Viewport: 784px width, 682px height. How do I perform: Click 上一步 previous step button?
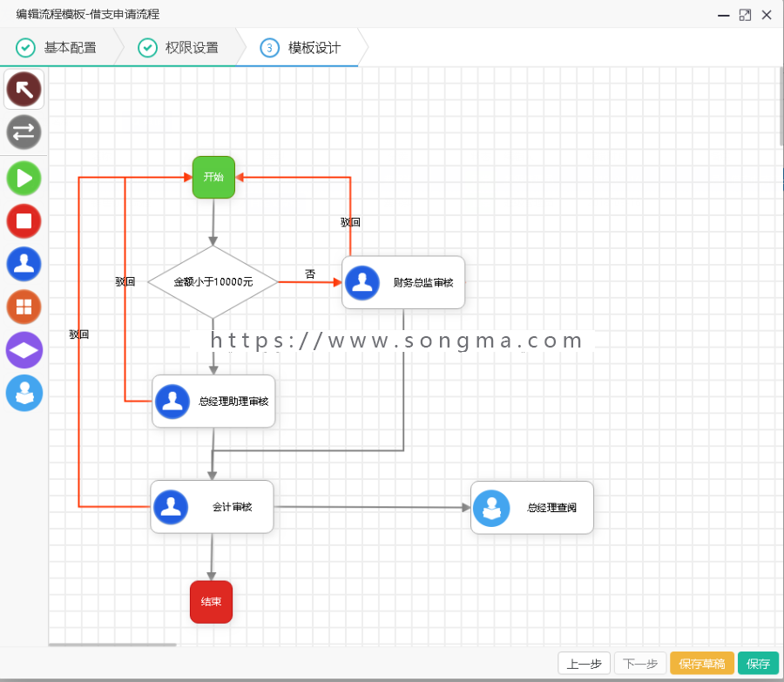(x=584, y=664)
